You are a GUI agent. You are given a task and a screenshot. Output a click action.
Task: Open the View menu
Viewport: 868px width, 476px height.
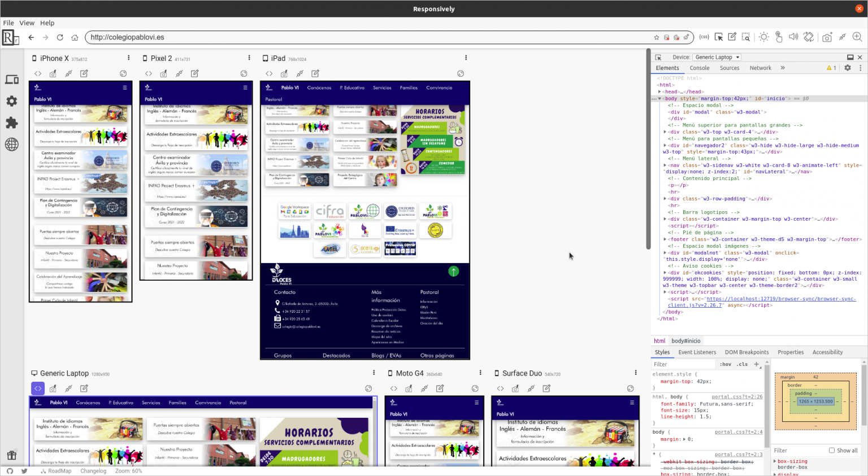(x=27, y=23)
